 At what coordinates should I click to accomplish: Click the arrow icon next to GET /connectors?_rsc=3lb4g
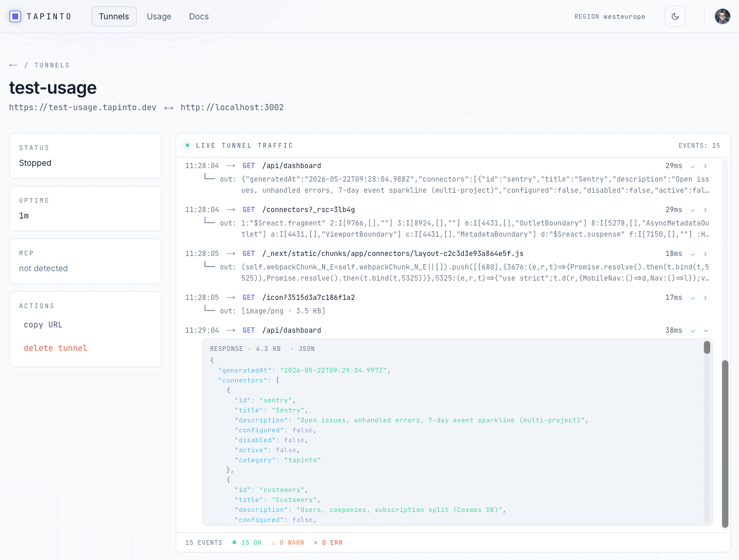(x=231, y=210)
